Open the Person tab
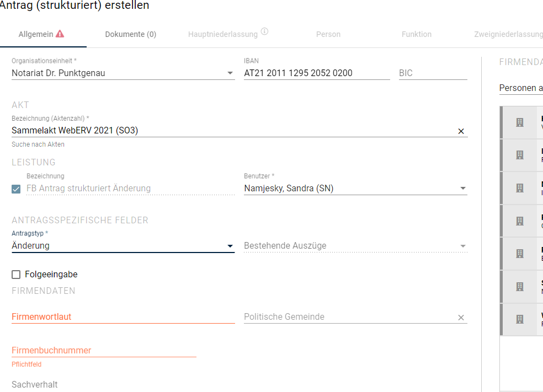This screenshot has width=543, height=392. click(328, 34)
